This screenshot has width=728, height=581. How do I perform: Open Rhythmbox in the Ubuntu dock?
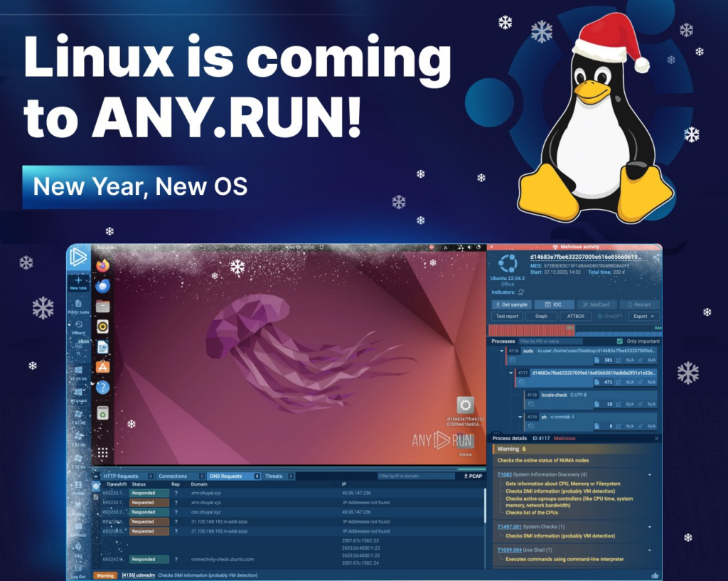pyautogui.click(x=102, y=326)
